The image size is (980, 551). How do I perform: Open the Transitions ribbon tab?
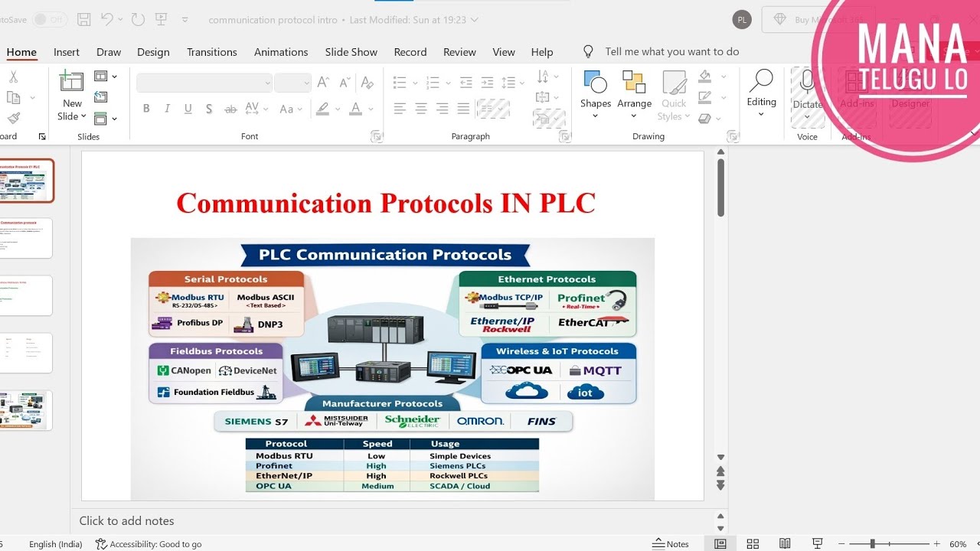(x=212, y=52)
